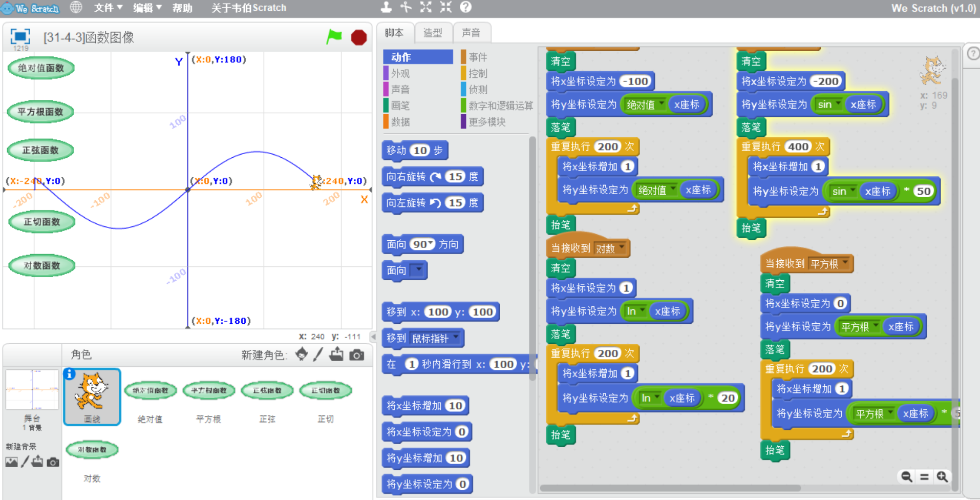980x500 pixels.
Task: Click the 正弦函数 button on the stage
Action: coord(40,150)
